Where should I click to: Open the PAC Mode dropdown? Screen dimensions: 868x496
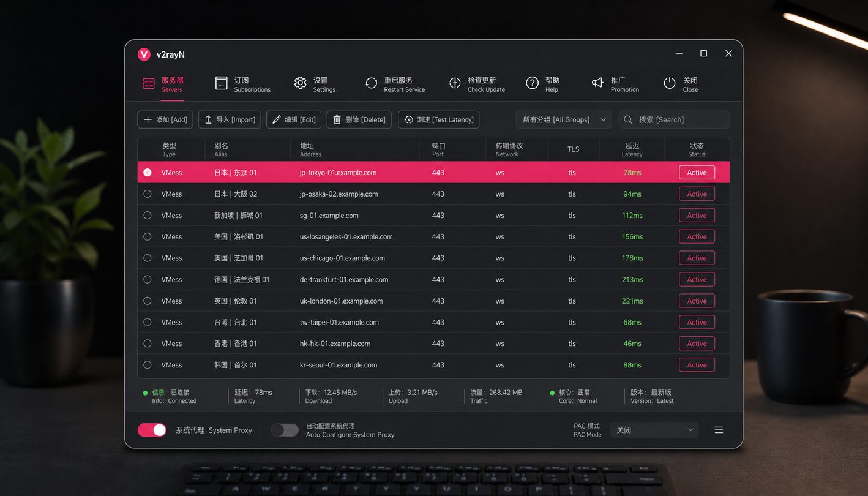coord(654,430)
